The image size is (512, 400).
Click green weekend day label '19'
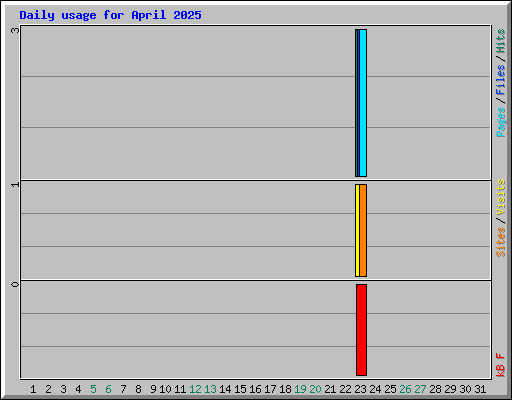(300, 389)
